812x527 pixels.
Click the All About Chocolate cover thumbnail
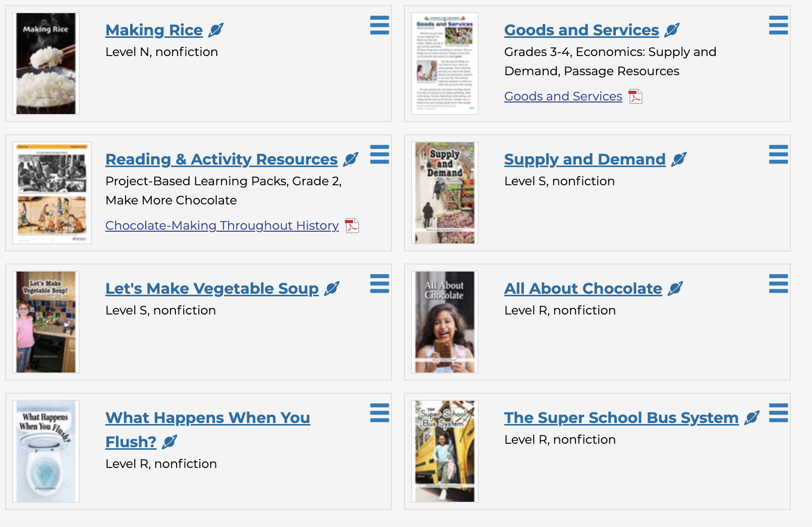coord(444,322)
